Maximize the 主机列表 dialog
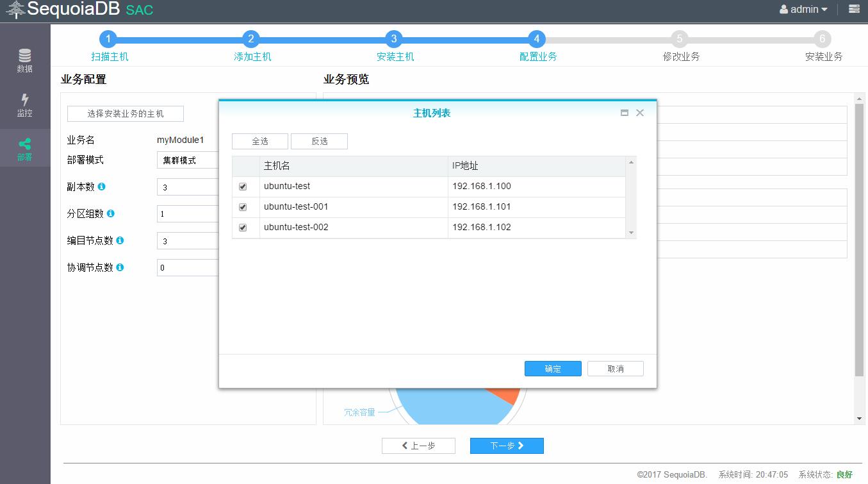The width and height of the screenshot is (868, 484). pos(625,113)
